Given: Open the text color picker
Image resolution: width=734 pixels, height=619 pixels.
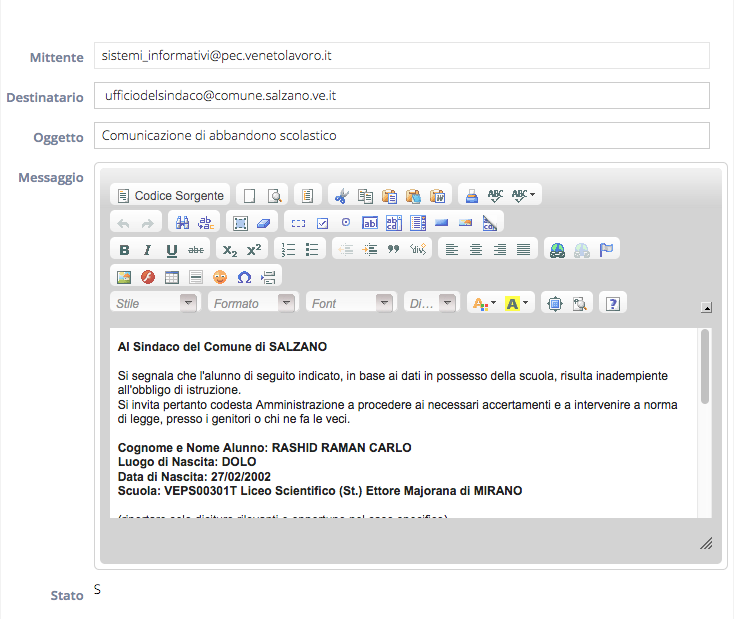Looking at the screenshot, I should tap(483, 303).
